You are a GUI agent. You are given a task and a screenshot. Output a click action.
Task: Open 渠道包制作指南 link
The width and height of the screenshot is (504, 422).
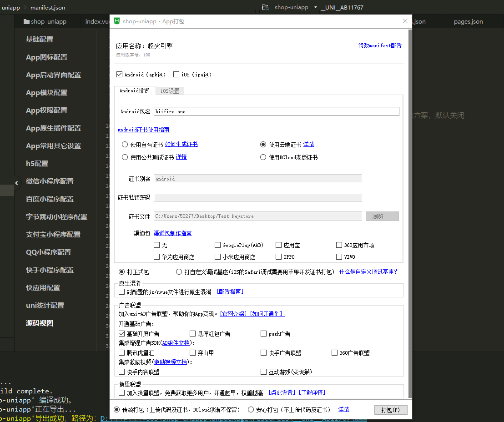click(x=172, y=233)
